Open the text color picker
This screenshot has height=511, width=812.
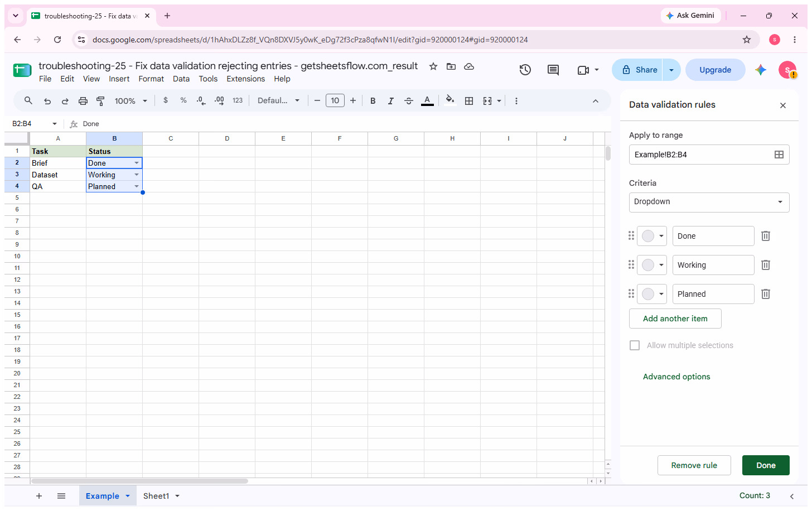[x=427, y=101]
